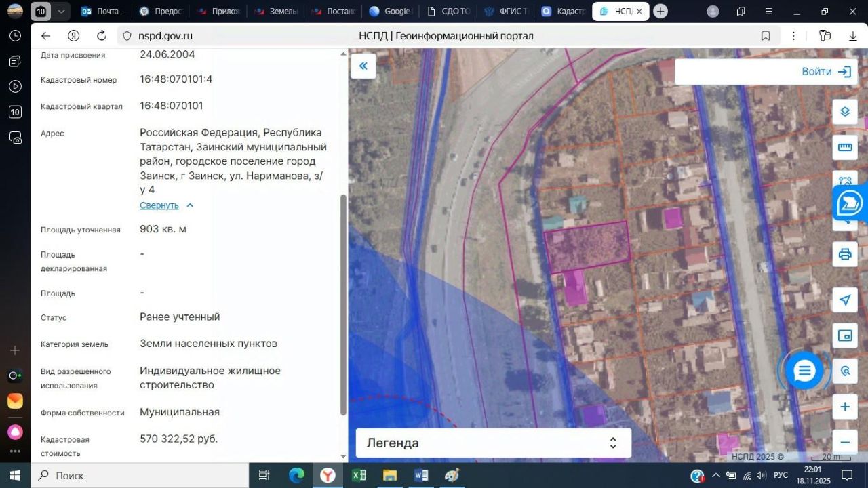
Task: Zoom out on the map
Action: (x=845, y=442)
